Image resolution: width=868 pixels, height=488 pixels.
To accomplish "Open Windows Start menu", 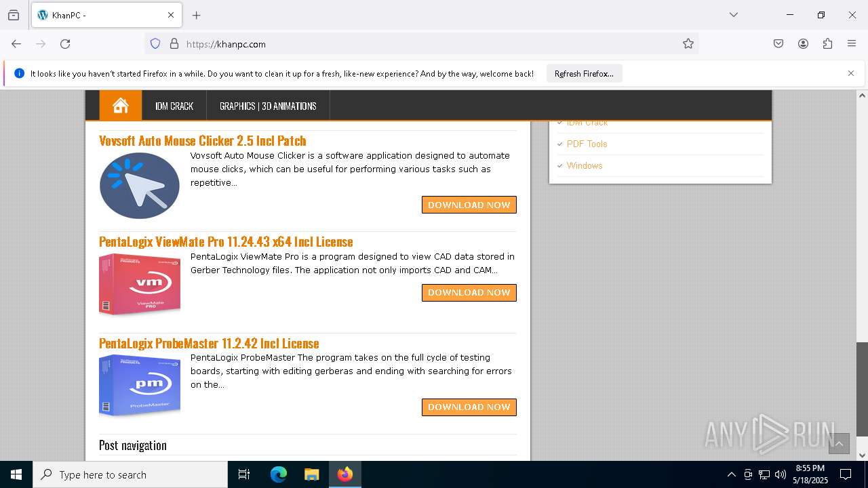I will 16,474.
